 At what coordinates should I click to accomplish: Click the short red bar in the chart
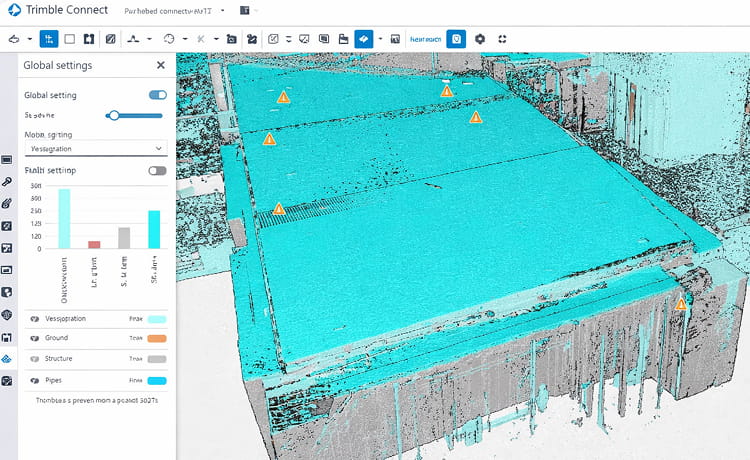(x=94, y=244)
